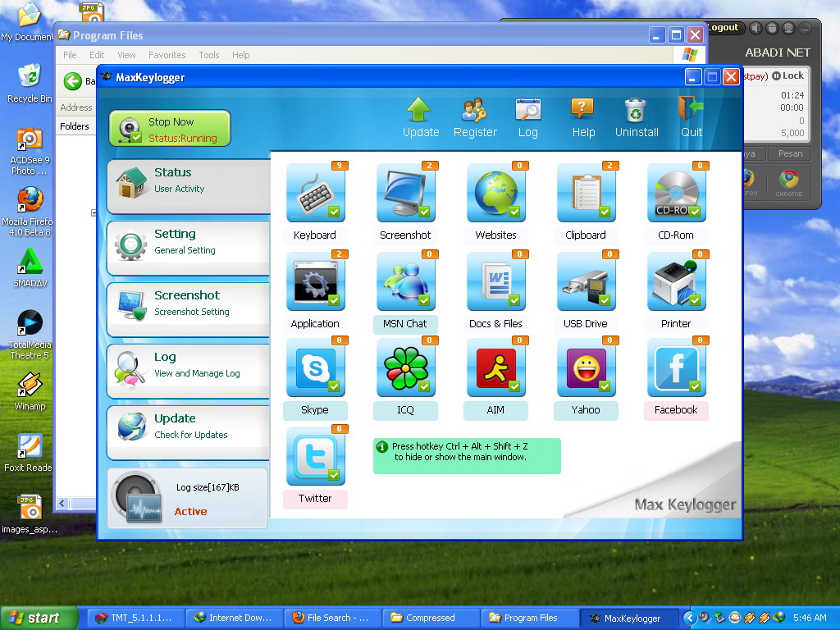840x630 pixels.
Task: Open the MSN Chat monitoring icon
Action: click(405, 281)
